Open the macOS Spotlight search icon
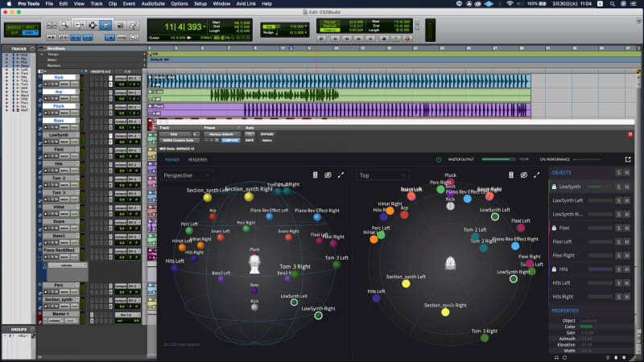Screen dimensions: 644x362 coord(612,4)
